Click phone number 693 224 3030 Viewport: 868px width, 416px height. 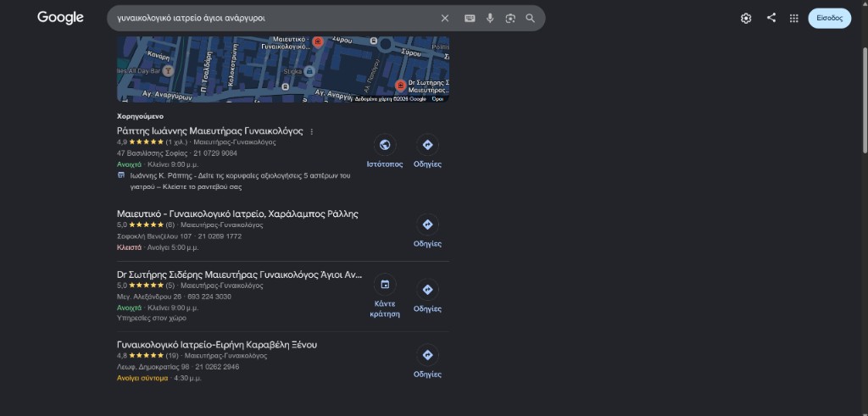[209, 297]
